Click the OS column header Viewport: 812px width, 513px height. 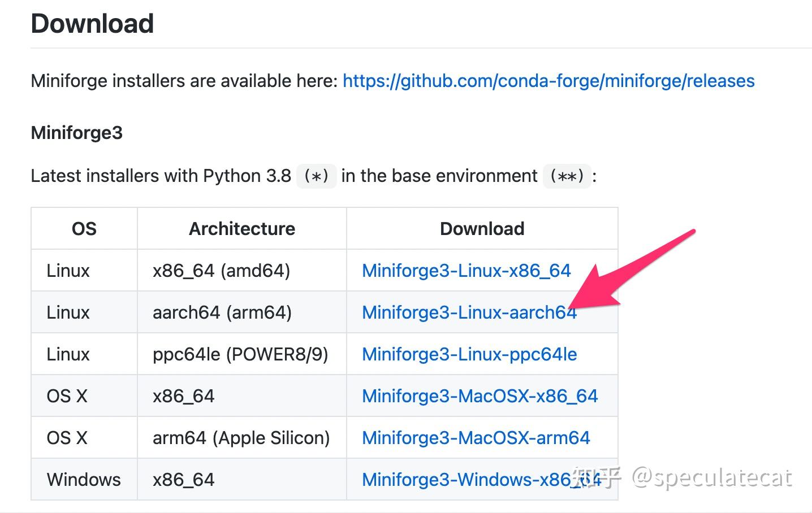pyautogui.click(x=84, y=229)
